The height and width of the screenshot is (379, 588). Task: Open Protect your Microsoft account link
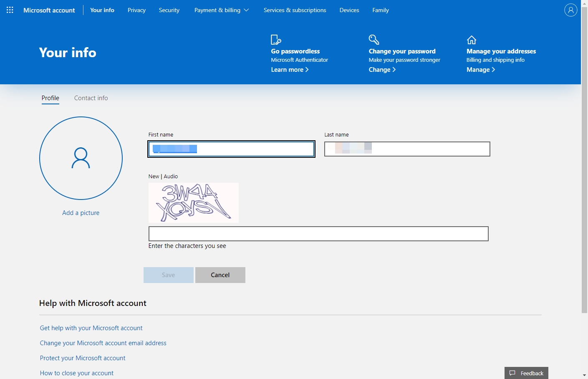tap(83, 358)
